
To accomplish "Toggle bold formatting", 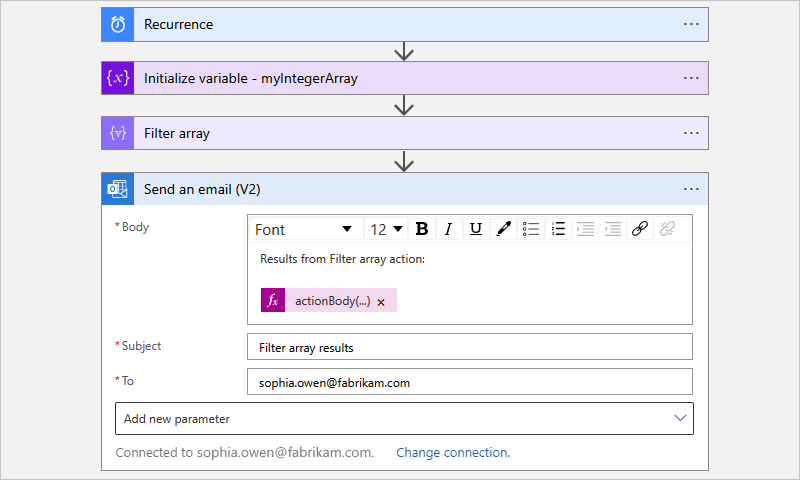I will (x=422, y=229).
